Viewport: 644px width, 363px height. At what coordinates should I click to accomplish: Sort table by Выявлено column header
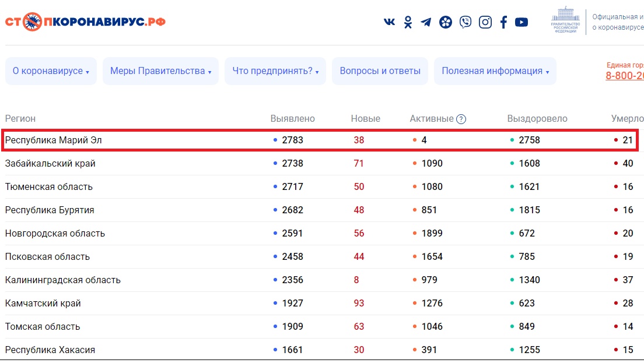(292, 119)
